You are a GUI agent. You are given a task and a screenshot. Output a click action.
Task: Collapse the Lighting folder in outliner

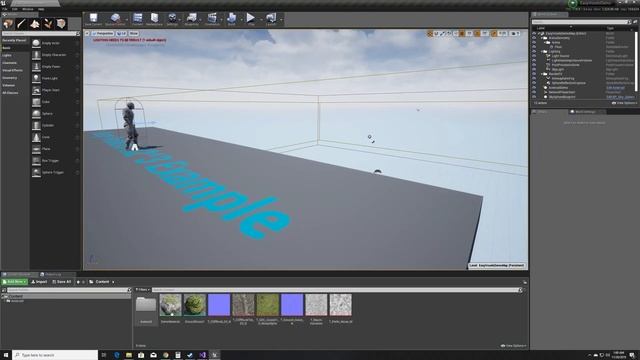pos(543,51)
